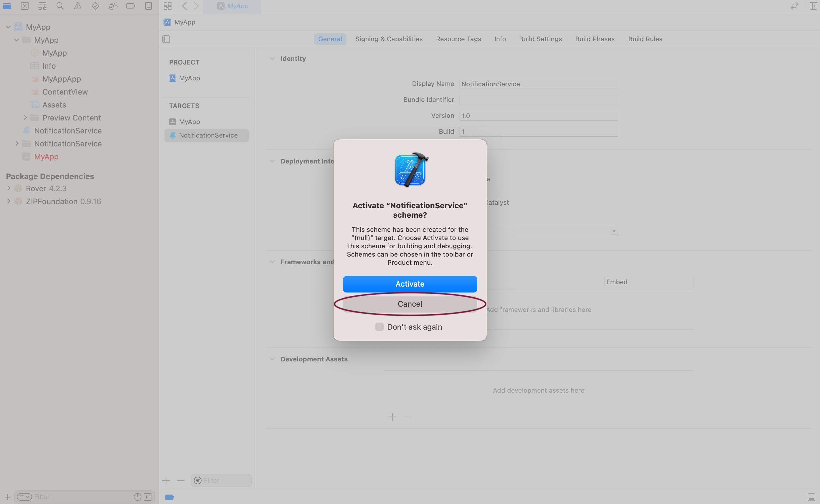Click the editor options swap arrows icon
This screenshot has height=504, width=820.
(794, 6)
